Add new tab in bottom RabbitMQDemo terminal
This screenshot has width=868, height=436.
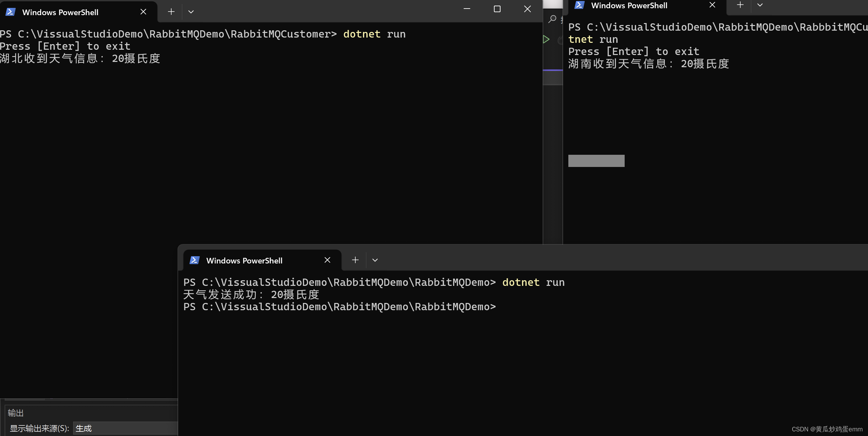[x=355, y=260]
